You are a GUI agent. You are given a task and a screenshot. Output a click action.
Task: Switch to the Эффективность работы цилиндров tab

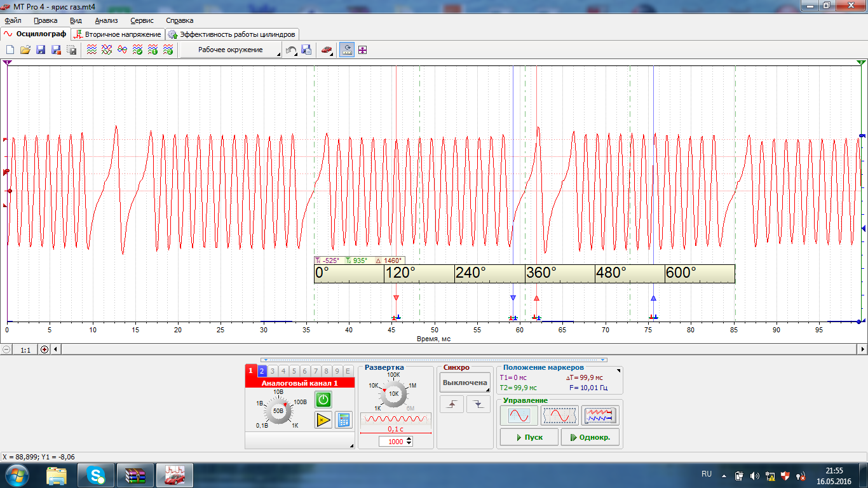232,34
